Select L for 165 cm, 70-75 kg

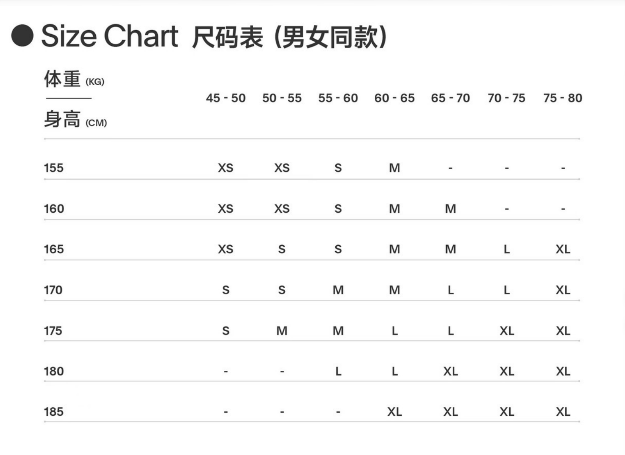coord(506,249)
